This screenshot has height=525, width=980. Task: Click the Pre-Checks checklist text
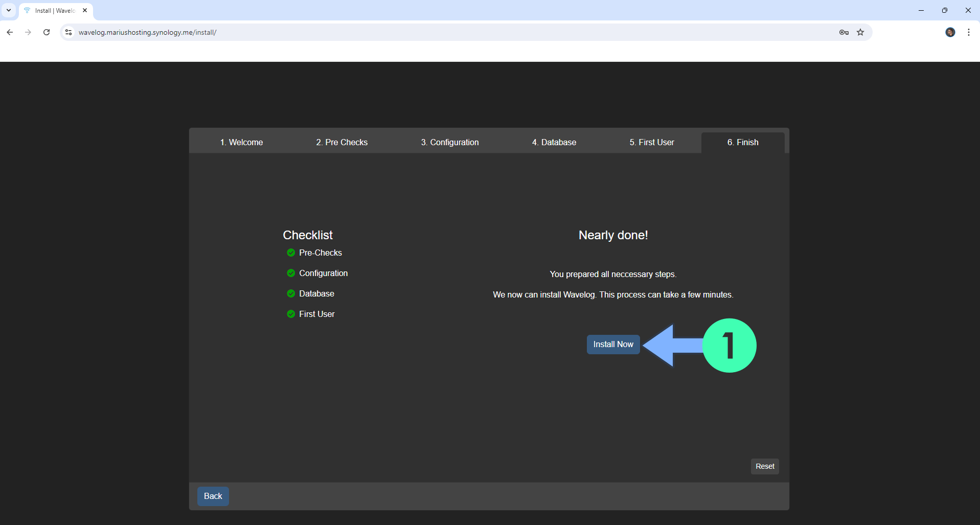click(x=321, y=253)
